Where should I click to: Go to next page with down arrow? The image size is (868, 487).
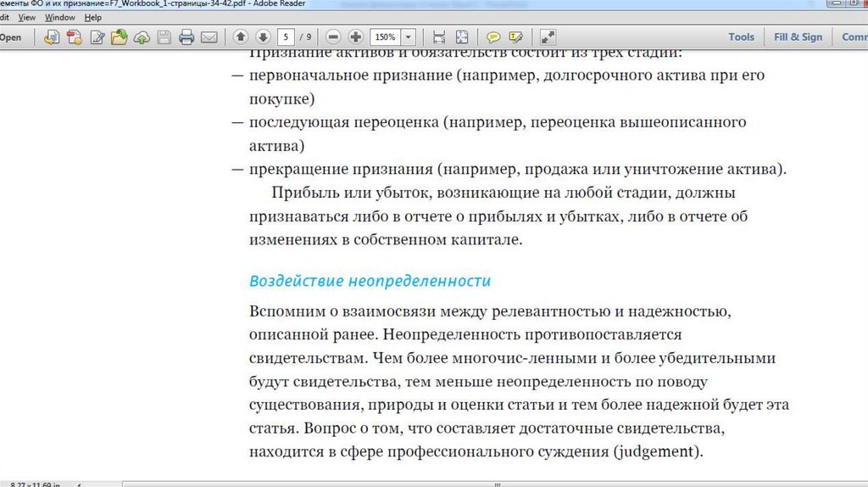[x=263, y=37]
